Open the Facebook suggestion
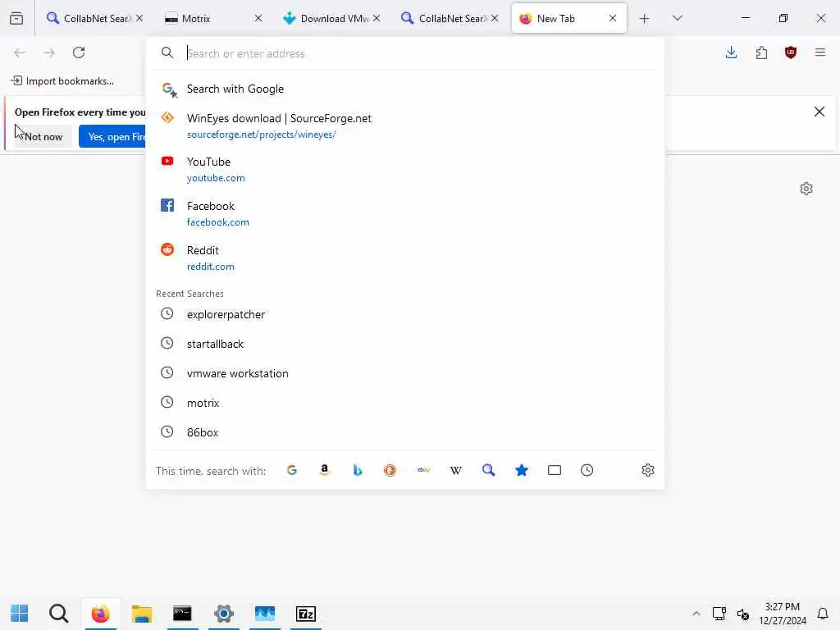This screenshot has width=840, height=630. [x=405, y=214]
